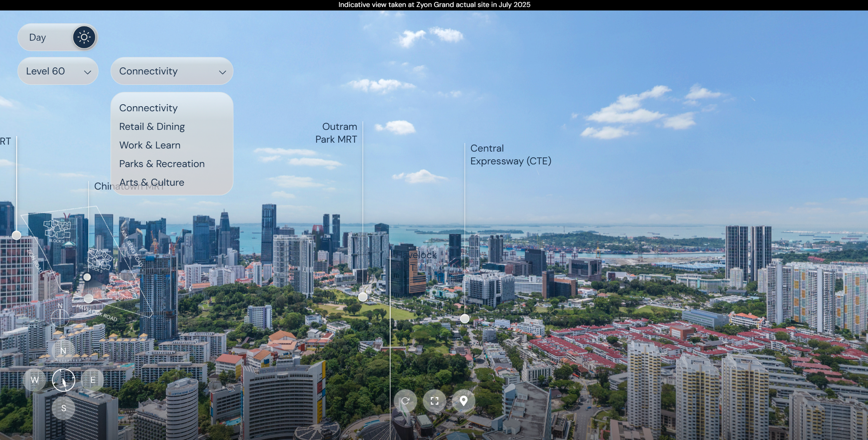Screen dimensions: 868x440
Task: Turn view South with S button
Action: tap(63, 408)
